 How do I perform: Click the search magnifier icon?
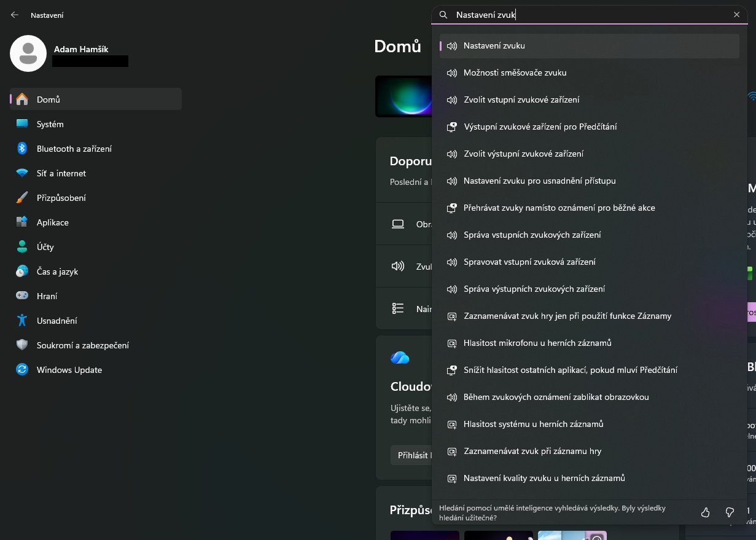(443, 15)
